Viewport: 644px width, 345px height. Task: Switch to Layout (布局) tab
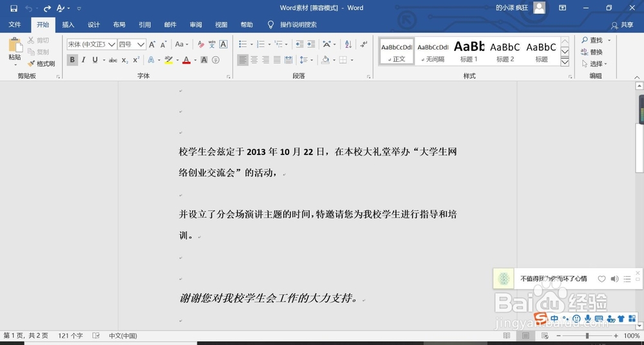click(x=119, y=24)
